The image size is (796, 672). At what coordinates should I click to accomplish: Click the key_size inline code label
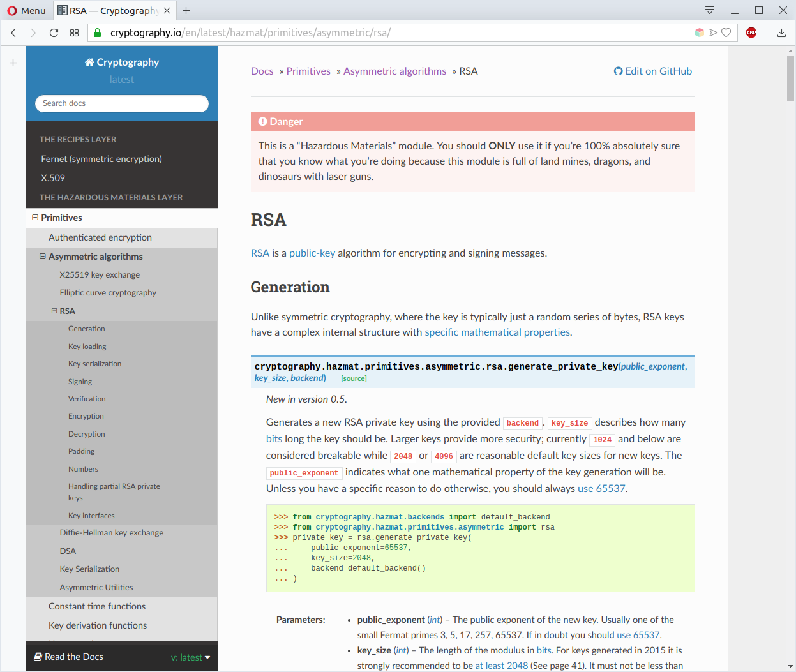pos(569,423)
